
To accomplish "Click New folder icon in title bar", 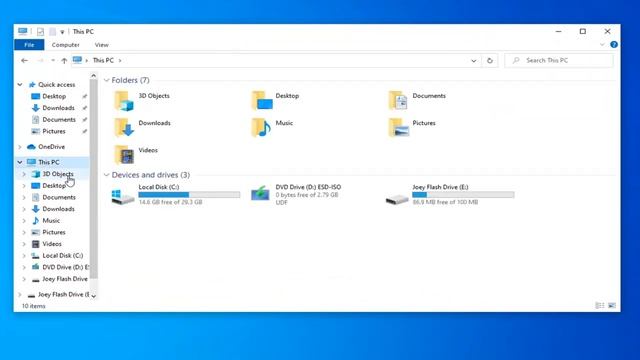I will pyautogui.click(x=52, y=31).
